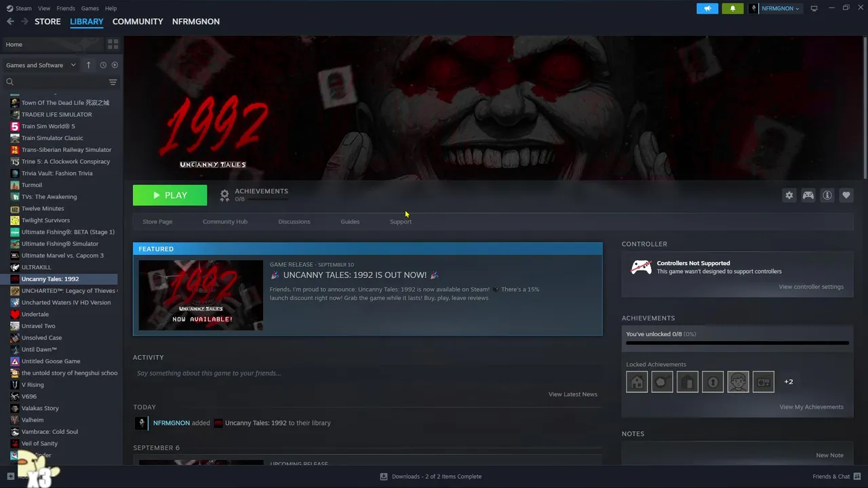The width and height of the screenshot is (868, 488).
Task: Open the Community Hub link
Action: (225, 222)
